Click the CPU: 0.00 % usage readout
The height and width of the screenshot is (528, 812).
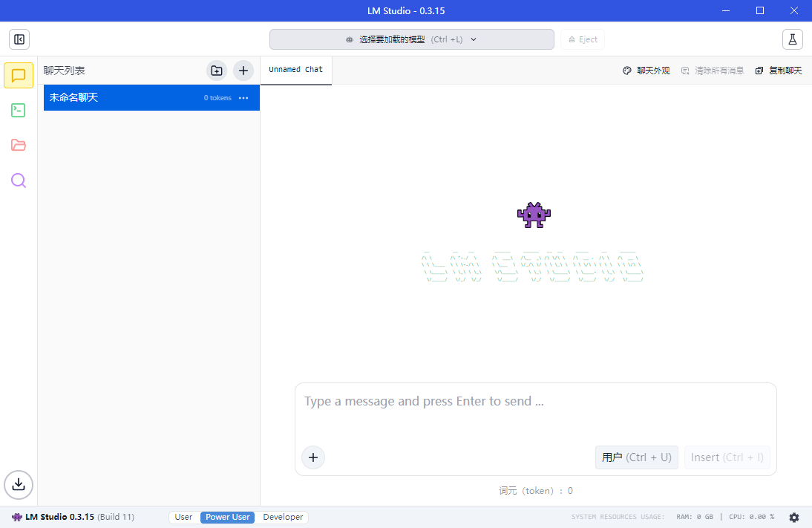point(751,517)
